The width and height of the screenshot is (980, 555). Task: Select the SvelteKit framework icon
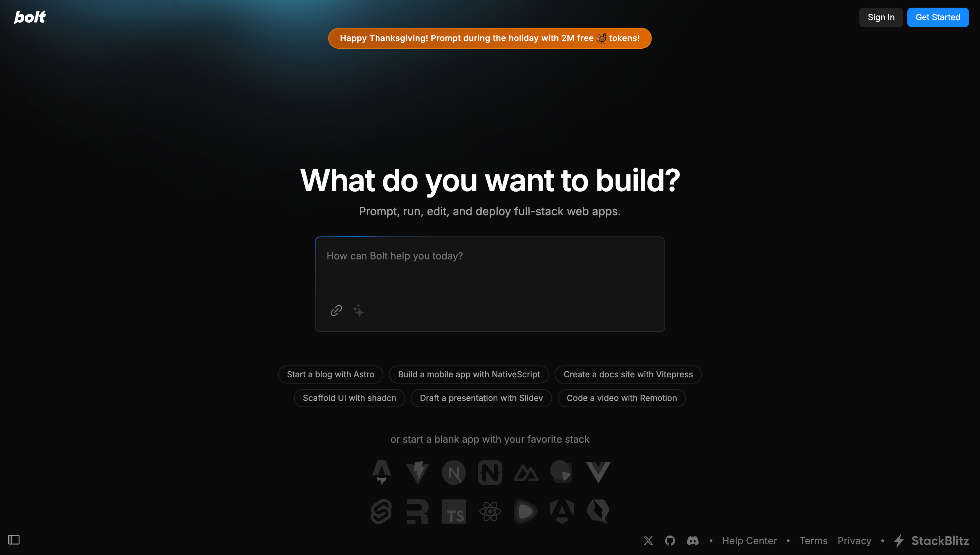tap(382, 510)
